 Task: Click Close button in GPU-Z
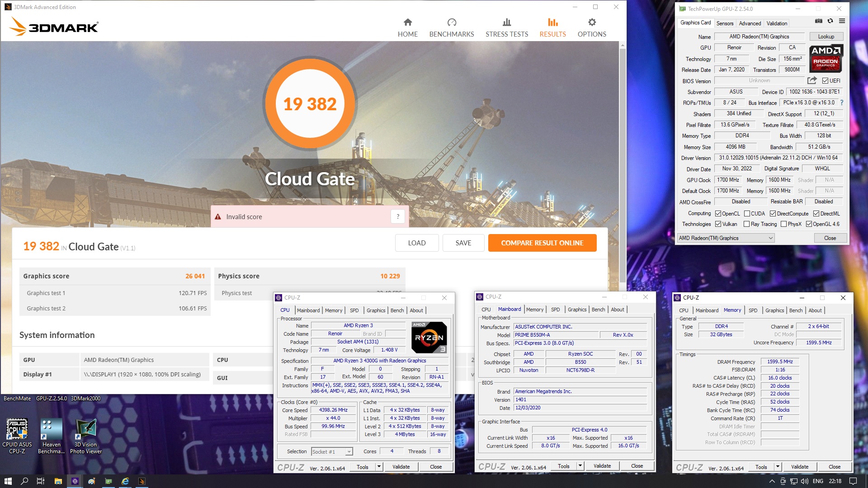[830, 238]
